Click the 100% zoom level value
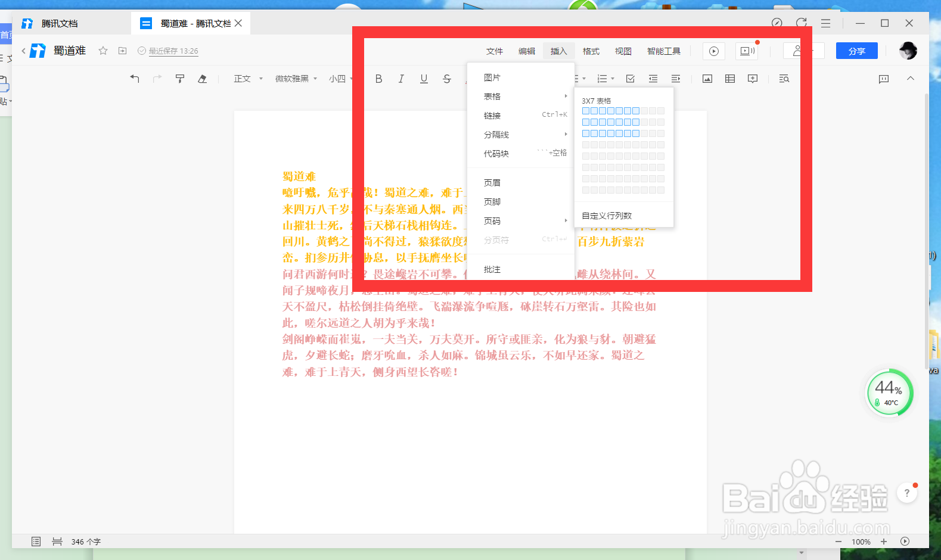 click(x=861, y=542)
